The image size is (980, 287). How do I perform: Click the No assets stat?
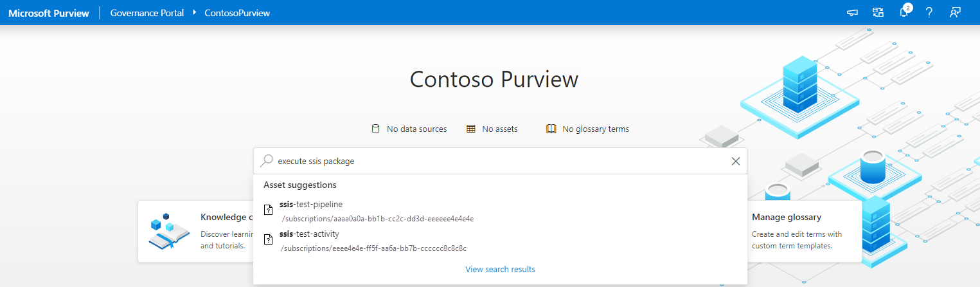[492, 129]
